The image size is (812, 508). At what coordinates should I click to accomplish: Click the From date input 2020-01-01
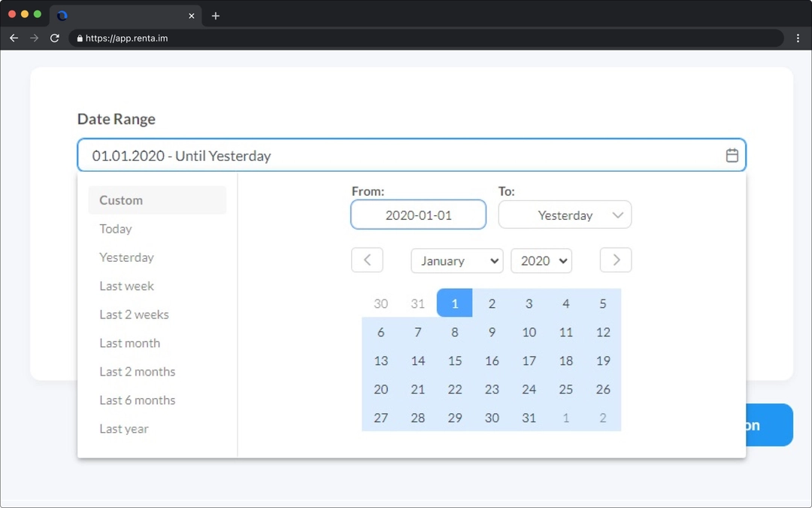[419, 214]
